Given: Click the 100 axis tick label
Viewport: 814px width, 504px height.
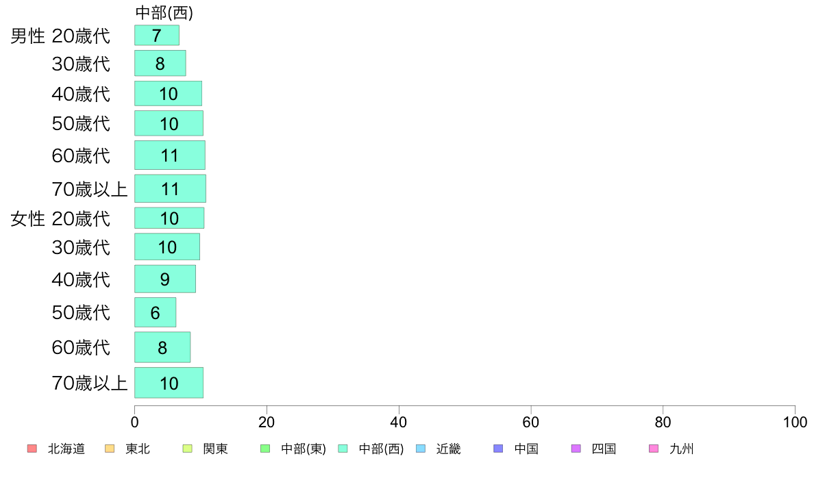Looking at the screenshot, I should click(x=795, y=423).
